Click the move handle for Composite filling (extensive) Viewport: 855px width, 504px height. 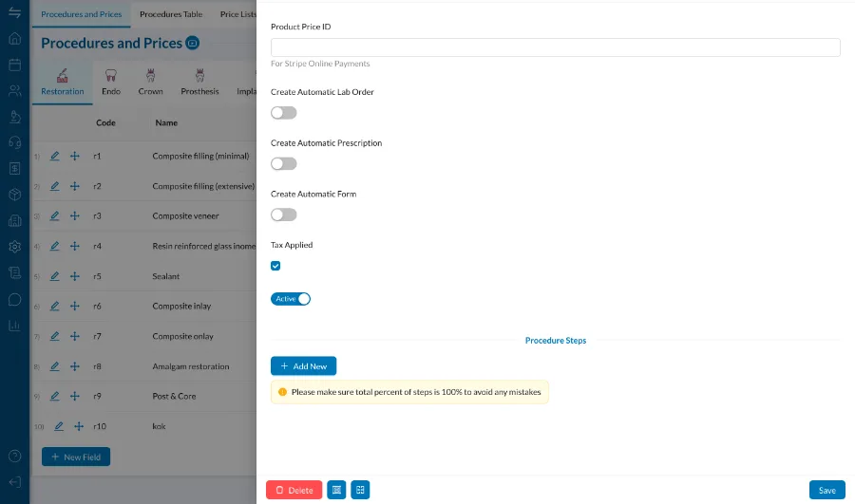click(x=75, y=186)
